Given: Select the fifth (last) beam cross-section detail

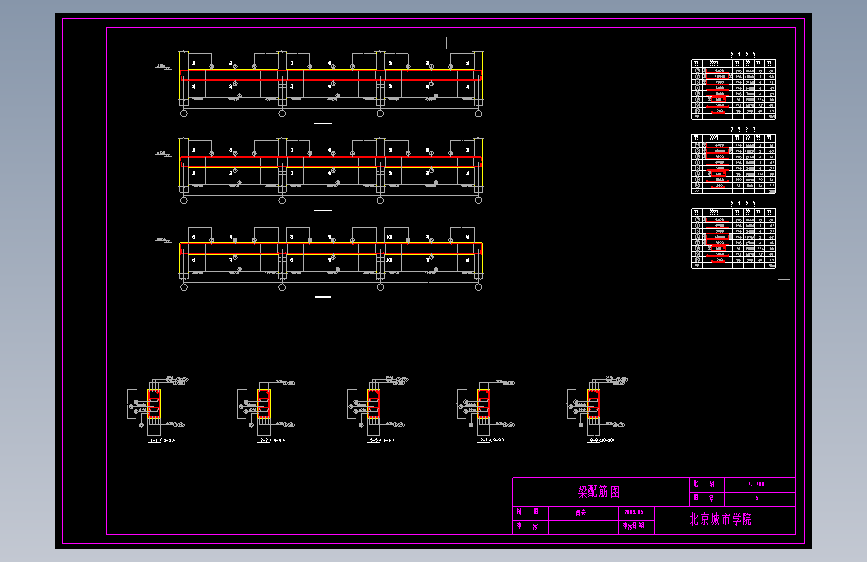Looking at the screenshot, I should pyautogui.click(x=597, y=409).
